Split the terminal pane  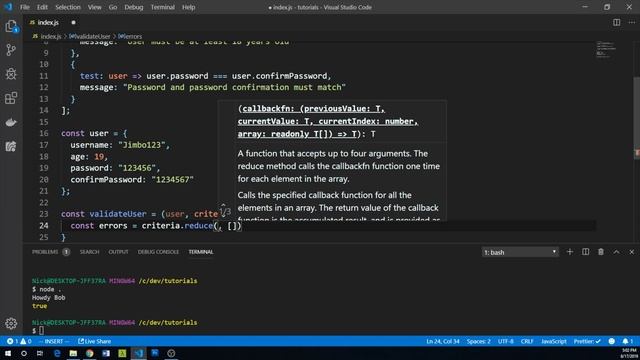click(x=585, y=252)
